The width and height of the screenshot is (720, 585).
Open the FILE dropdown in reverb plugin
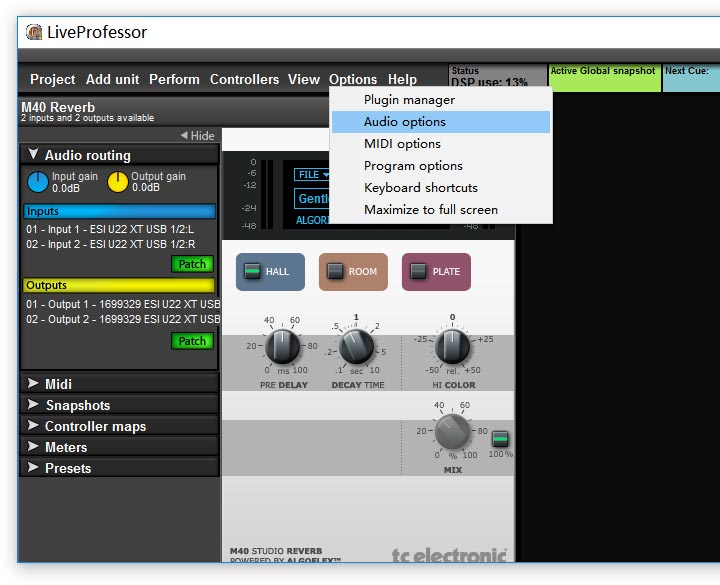[312, 174]
